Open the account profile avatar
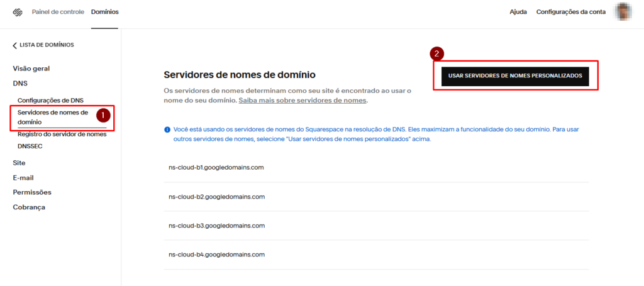 [x=623, y=12]
